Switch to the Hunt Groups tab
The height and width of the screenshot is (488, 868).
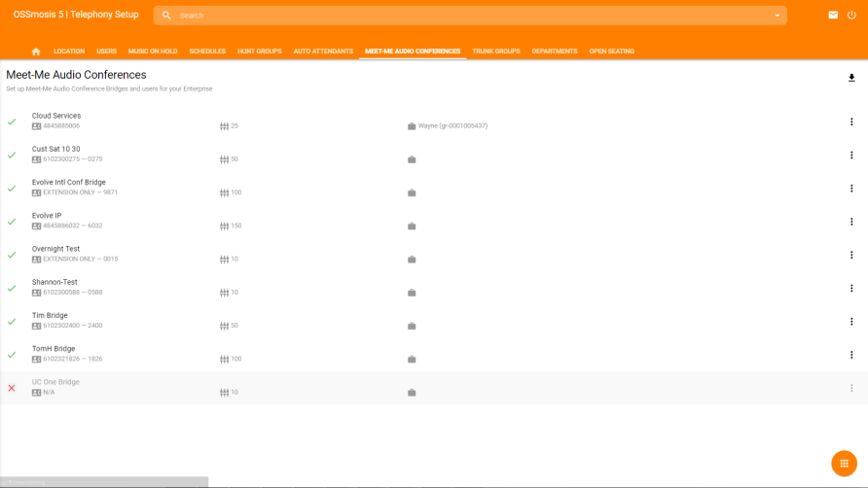coord(259,52)
